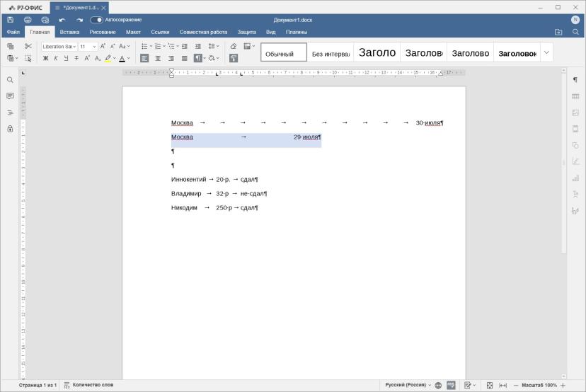Switch to the Рисование tab

click(x=103, y=32)
